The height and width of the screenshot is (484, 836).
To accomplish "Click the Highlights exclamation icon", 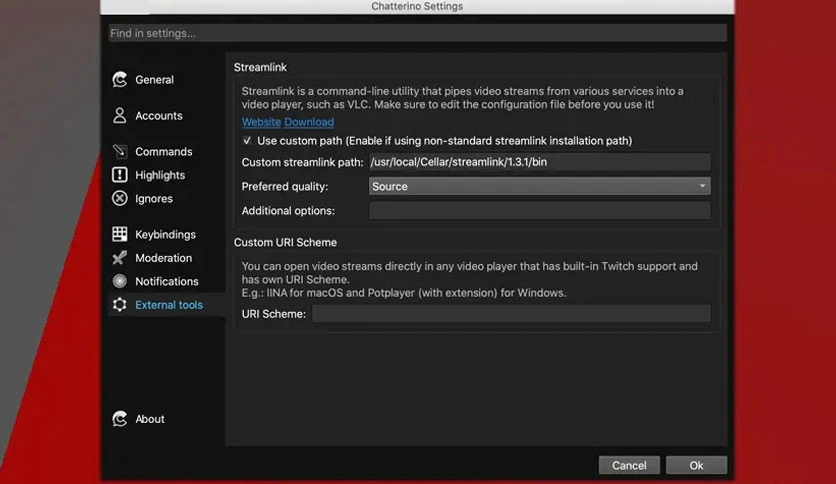I will [119, 175].
